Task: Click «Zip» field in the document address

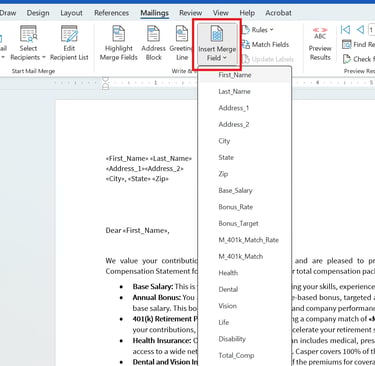Action: tap(160, 179)
